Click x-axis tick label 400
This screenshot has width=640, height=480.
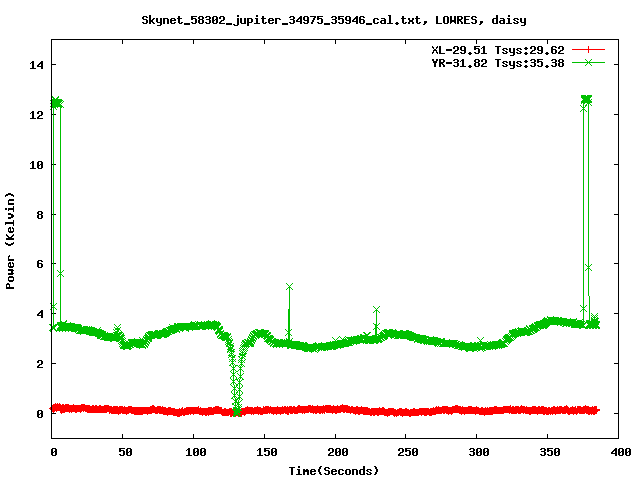click(620, 452)
